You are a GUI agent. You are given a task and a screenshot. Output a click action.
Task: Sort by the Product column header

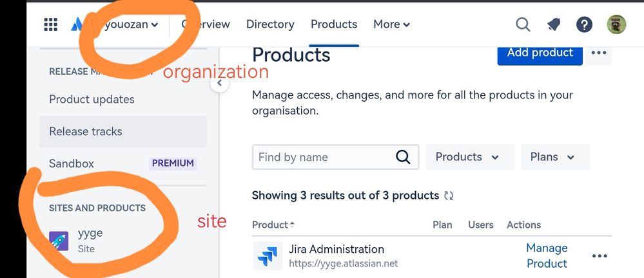(x=273, y=225)
